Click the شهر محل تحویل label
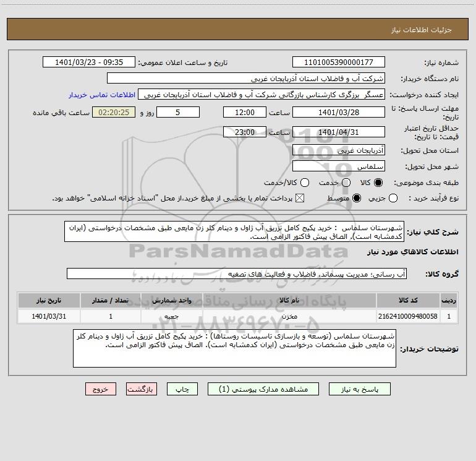Viewport: 476px width, 461px height. coord(432,166)
